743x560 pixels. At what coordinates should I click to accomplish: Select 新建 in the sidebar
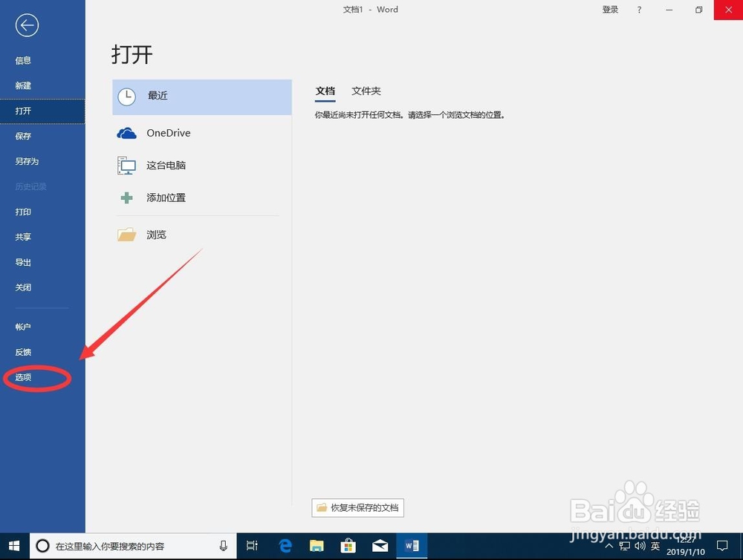(x=23, y=85)
